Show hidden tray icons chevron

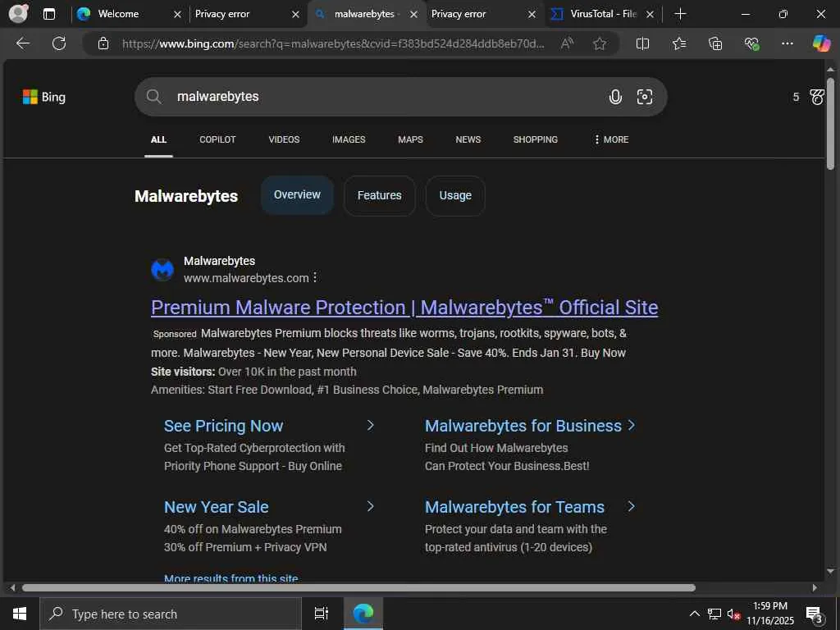coord(694,614)
